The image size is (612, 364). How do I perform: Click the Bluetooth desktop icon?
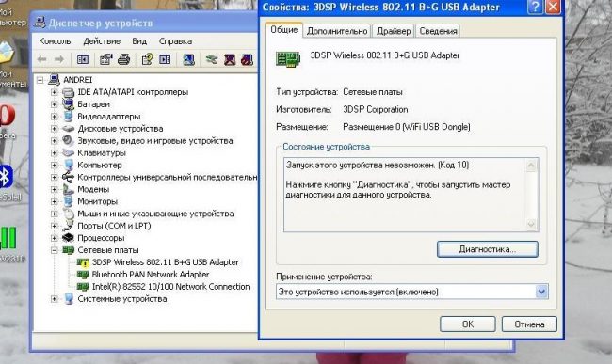coord(6,177)
